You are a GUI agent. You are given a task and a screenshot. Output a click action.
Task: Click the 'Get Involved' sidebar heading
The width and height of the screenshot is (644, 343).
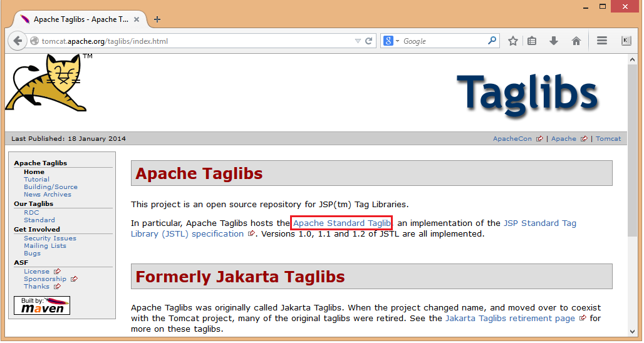coord(37,229)
